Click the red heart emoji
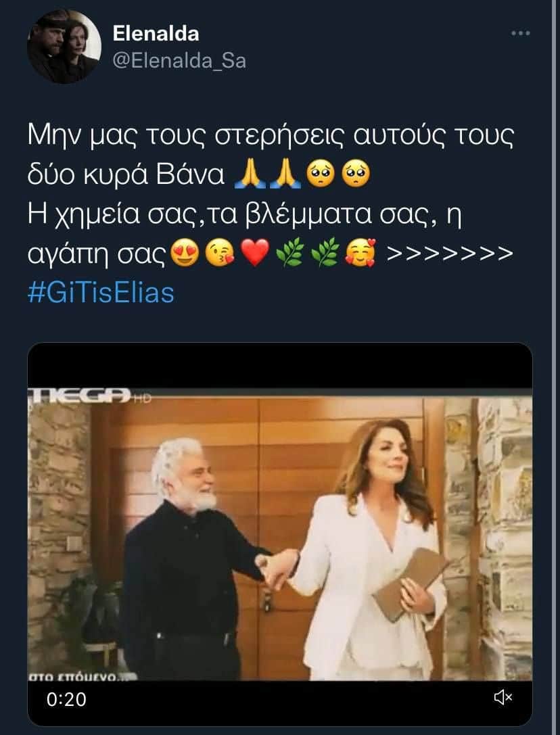This screenshot has height=735, width=560. point(255,252)
